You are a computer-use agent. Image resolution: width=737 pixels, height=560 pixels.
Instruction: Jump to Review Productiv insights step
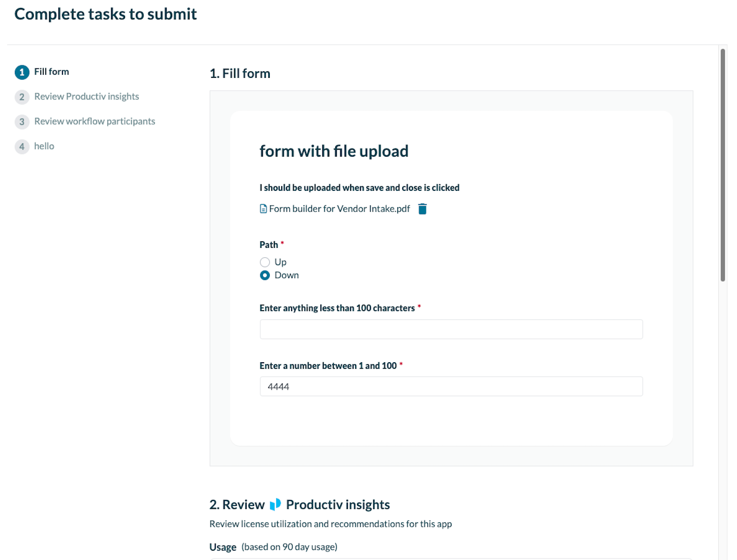tap(86, 97)
